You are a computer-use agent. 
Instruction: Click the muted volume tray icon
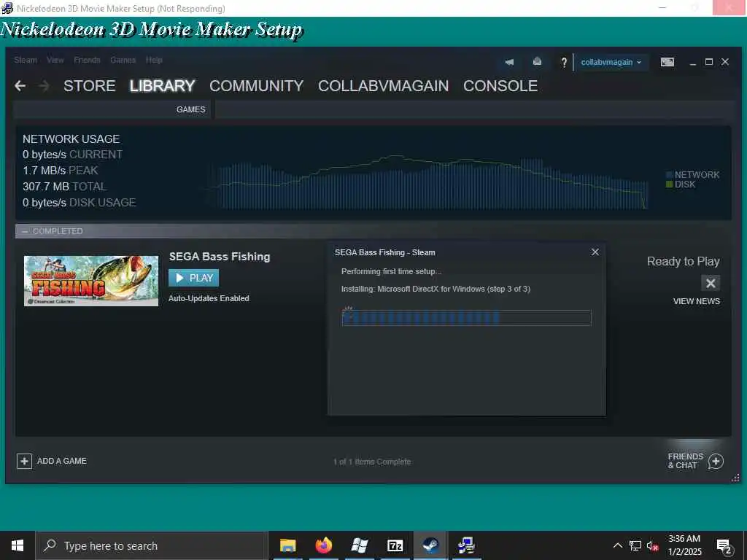(652, 545)
